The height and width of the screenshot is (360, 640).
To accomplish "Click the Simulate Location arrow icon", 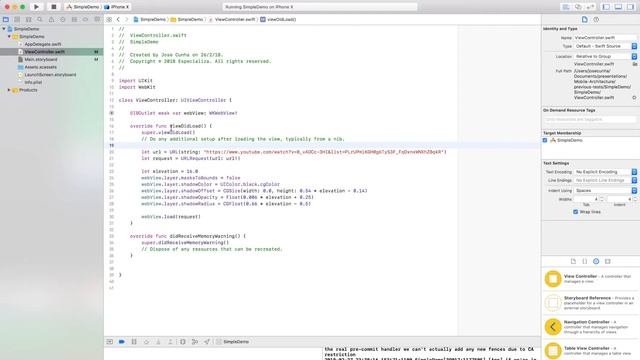I will [207, 342].
